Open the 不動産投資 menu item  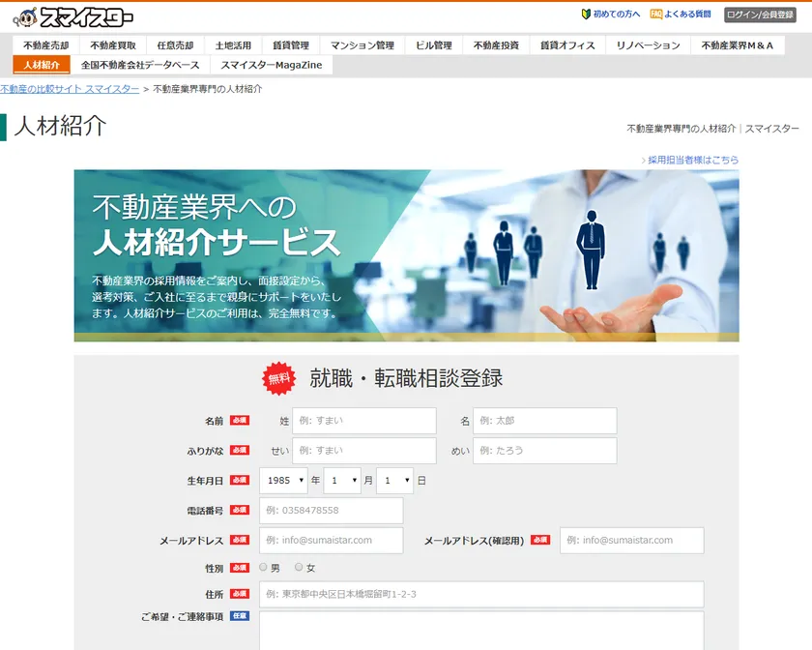[496, 45]
